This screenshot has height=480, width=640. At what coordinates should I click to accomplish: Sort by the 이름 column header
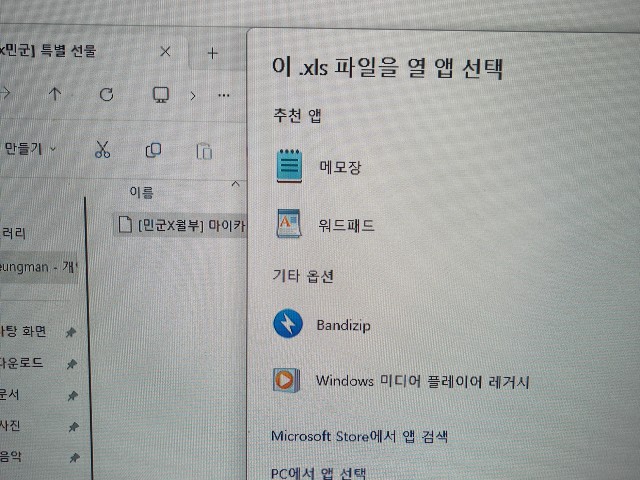[141, 192]
